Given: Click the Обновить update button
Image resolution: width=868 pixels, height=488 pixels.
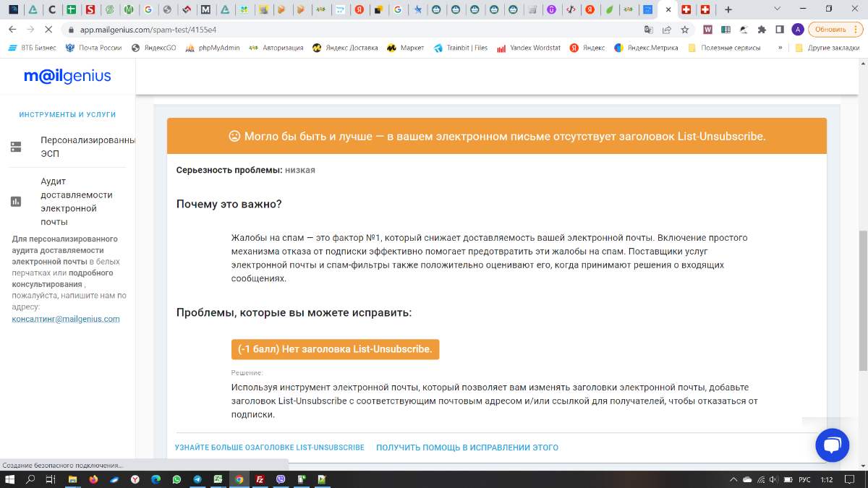Looking at the screenshot, I should (832, 30).
